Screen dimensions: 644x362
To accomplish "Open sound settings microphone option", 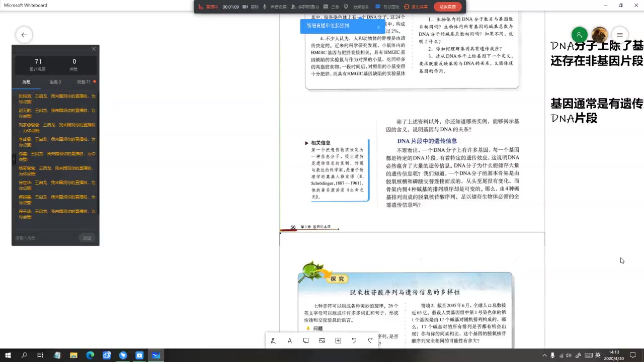I will coord(275,7).
